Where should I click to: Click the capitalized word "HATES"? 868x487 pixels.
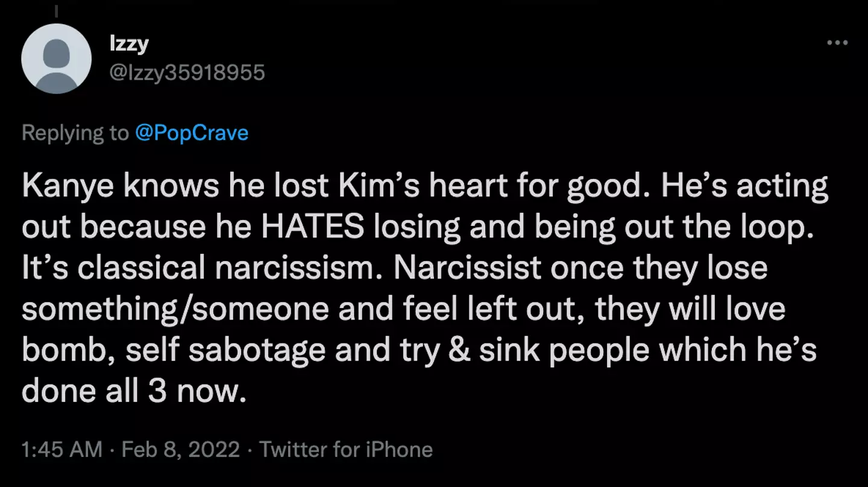(314, 227)
